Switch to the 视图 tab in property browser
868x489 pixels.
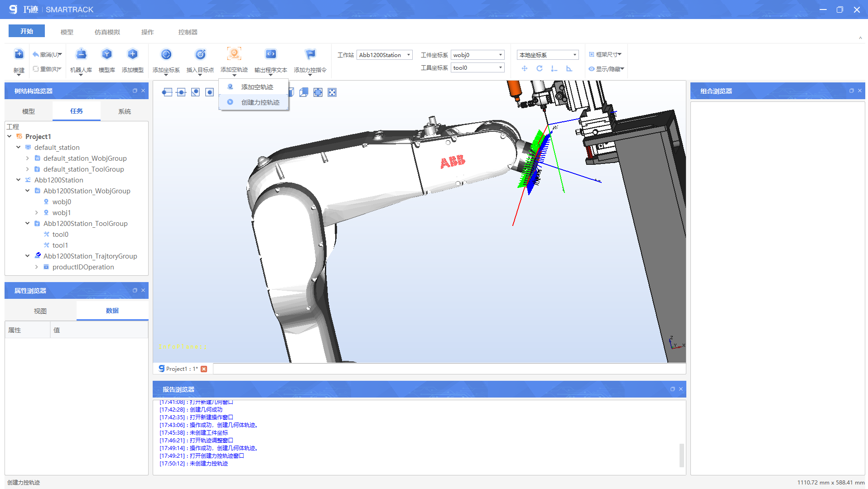click(x=40, y=311)
